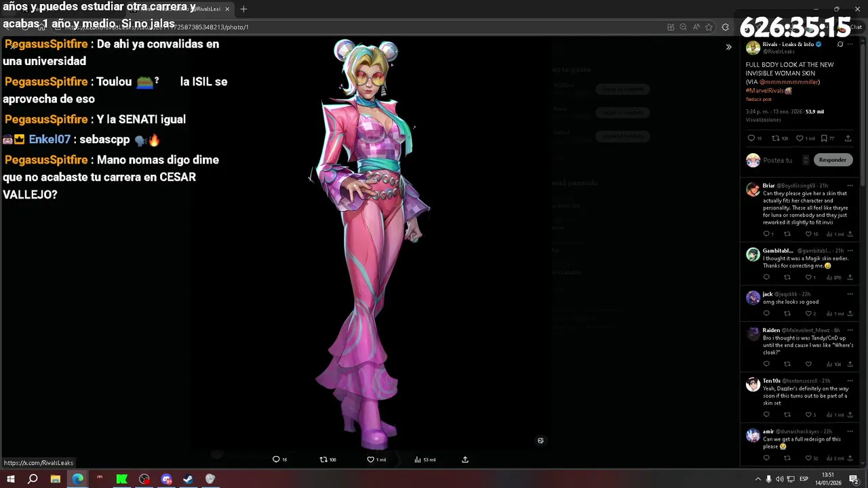Click the reply icon under the main photo
The image size is (868, 488).
[x=276, y=460]
